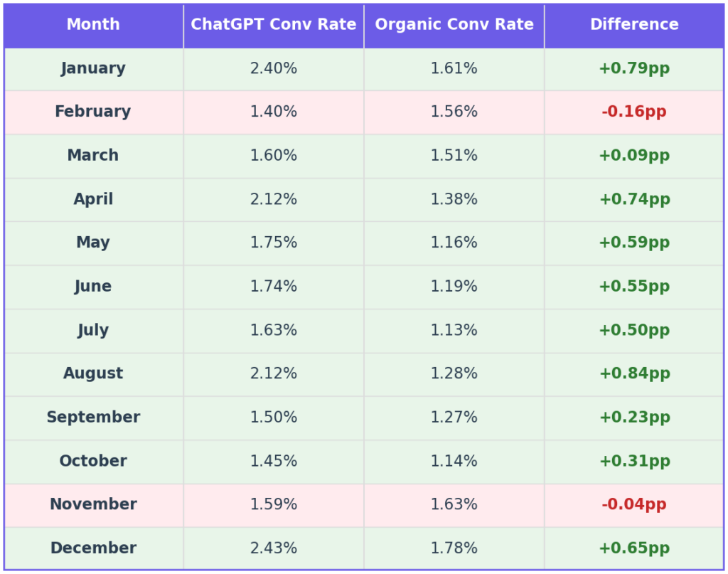The width and height of the screenshot is (728, 574).
Task: Select the ChatGPT Conv Rate header
Action: tap(274, 25)
